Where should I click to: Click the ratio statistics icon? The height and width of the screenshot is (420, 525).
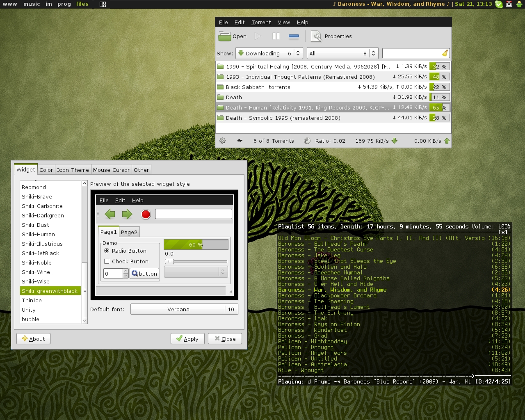[307, 141]
